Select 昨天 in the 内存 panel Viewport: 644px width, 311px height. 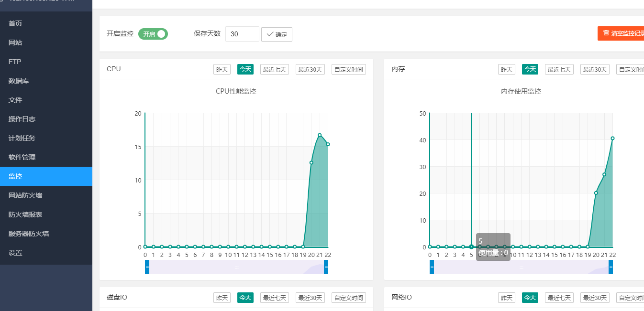click(x=507, y=69)
